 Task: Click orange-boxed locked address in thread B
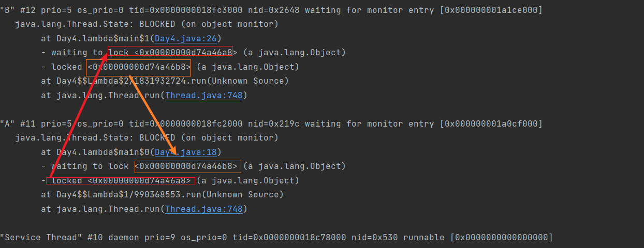coord(139,67)
